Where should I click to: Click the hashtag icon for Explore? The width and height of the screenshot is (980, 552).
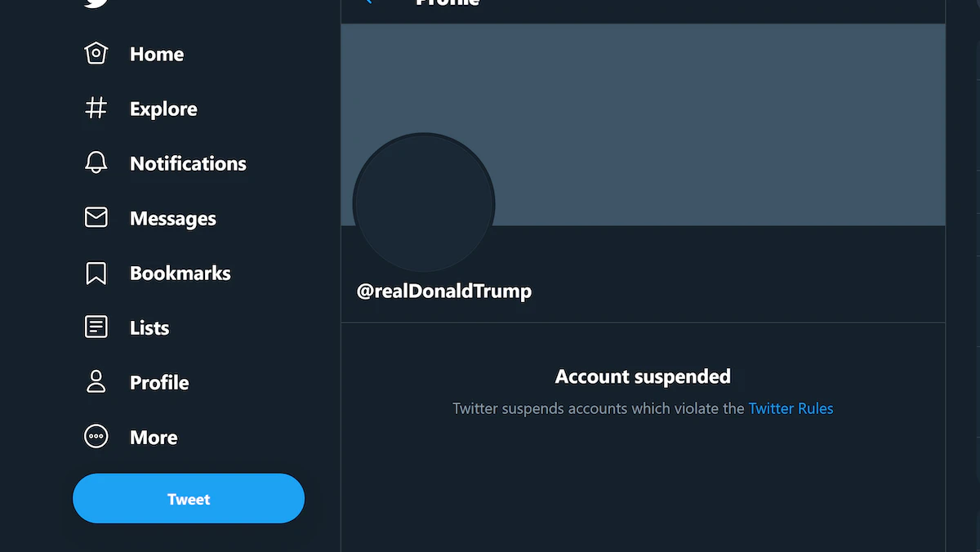point(96,109)
